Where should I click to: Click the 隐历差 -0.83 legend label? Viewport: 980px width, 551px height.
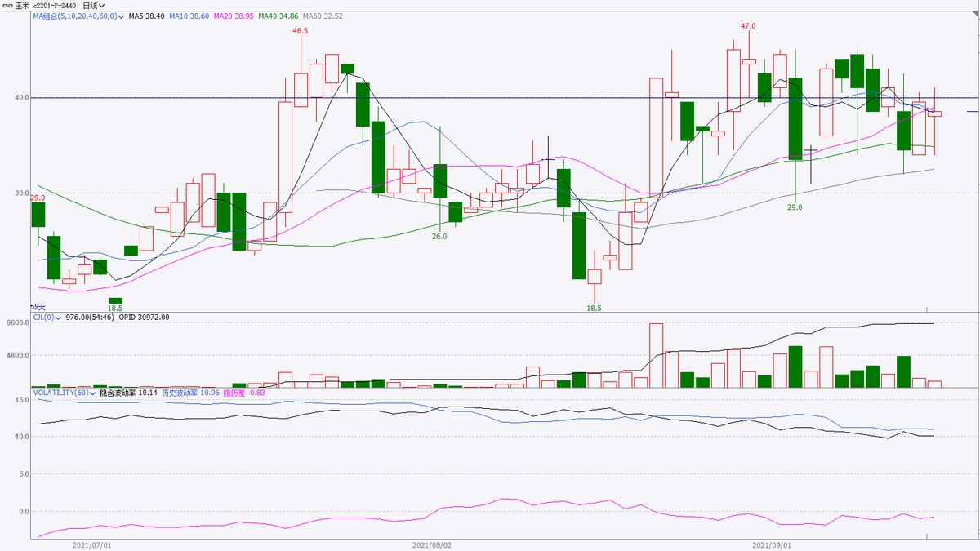244,393
